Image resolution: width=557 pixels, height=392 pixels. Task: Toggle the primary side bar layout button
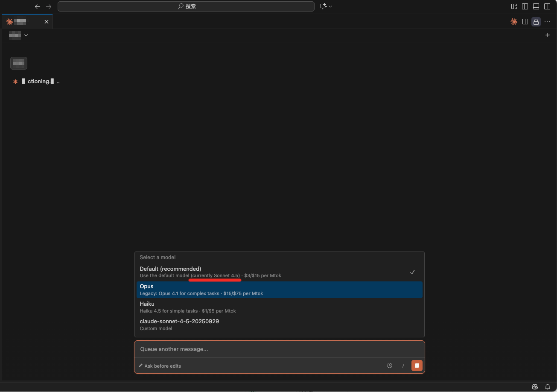[525, 6]
